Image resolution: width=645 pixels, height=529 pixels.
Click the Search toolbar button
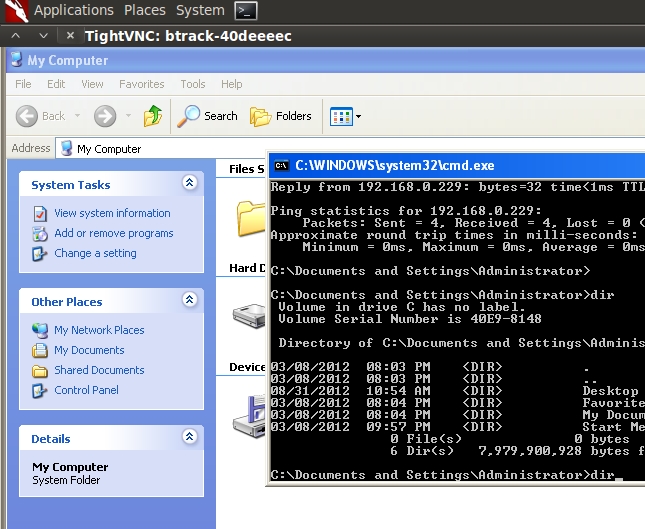click(x=207, y=116)
